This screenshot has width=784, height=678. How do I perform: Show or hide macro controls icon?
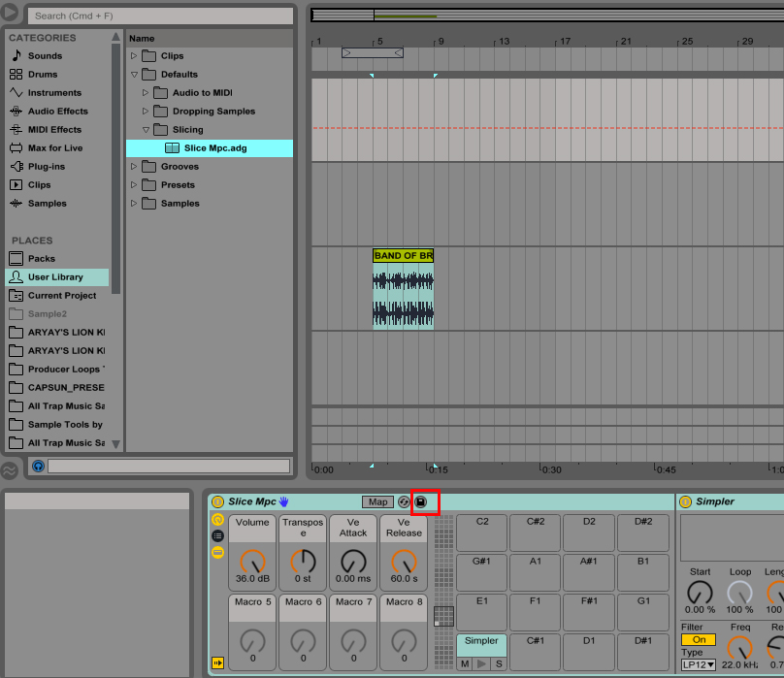217,520
